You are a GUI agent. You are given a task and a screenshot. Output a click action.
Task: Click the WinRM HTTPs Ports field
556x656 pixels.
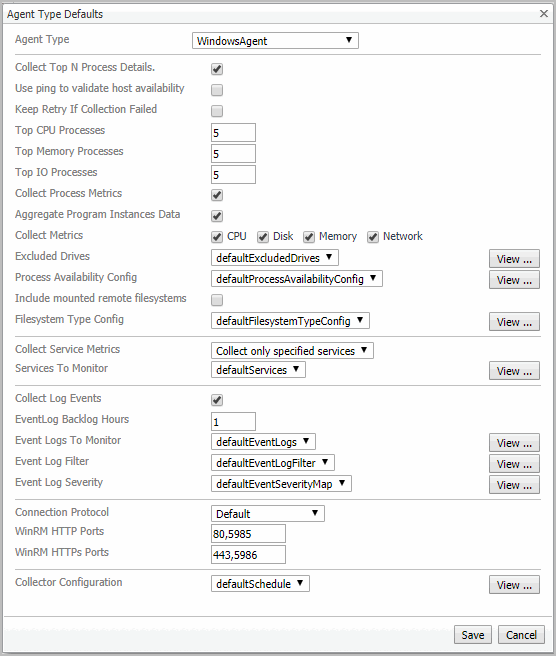(x=248, y=554)
